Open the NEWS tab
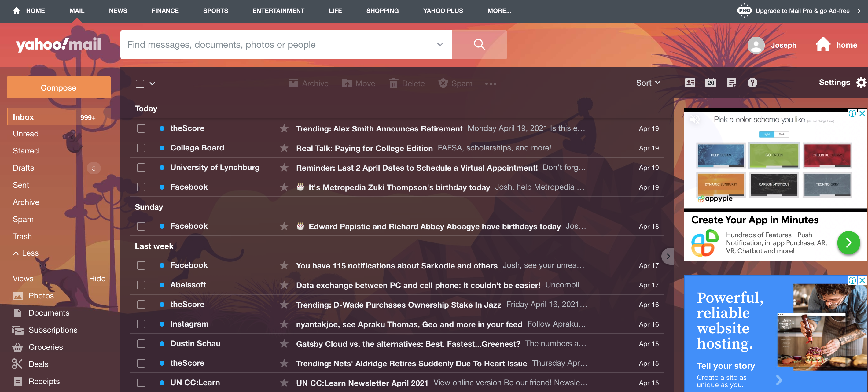The image size is (868, 392). tap(118, 10)
